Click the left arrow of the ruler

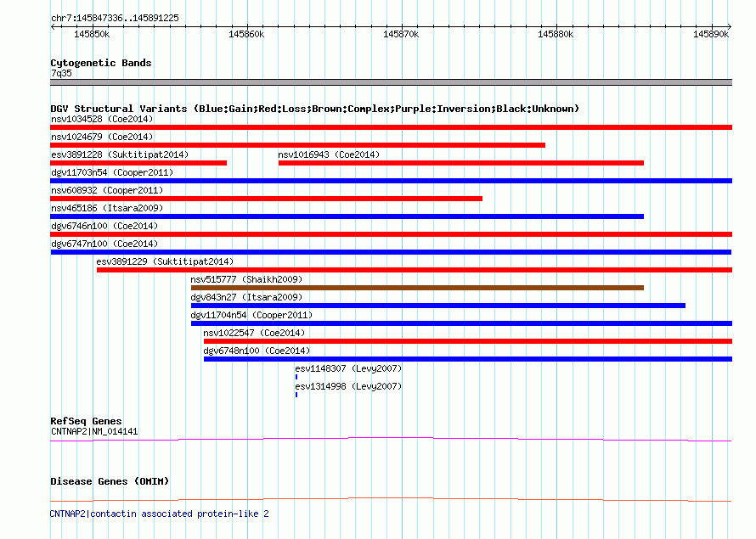click(x=53, y=26)
